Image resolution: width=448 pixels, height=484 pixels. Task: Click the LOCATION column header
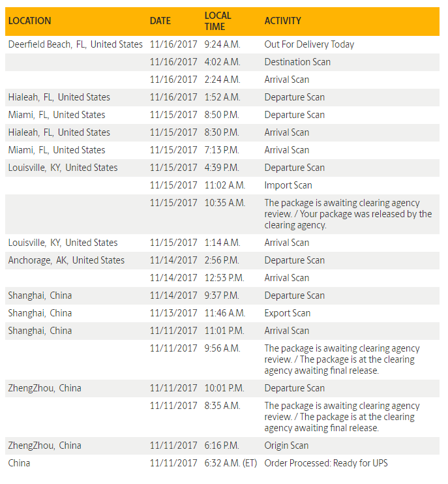(x=29, y=21)
